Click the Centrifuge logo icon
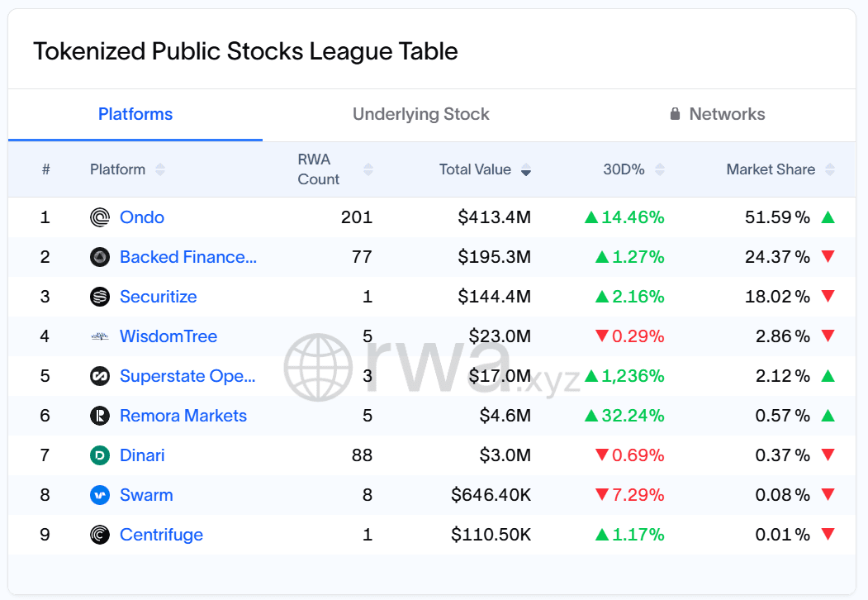868x600 pixels. pyautogui.click(x=100, y=535)
